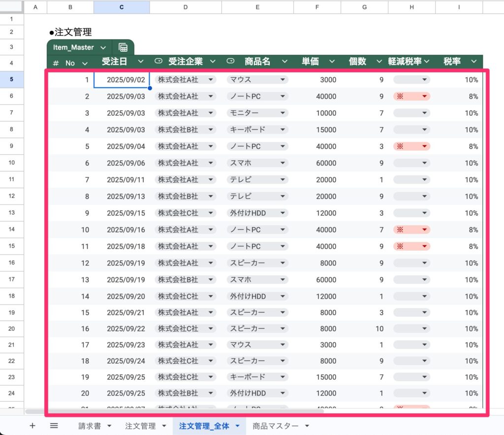The height and width of the screenshot is (435, 504).
Task: Open 軽減税率 ※ chip in row No 2
Action: point(411,97)
